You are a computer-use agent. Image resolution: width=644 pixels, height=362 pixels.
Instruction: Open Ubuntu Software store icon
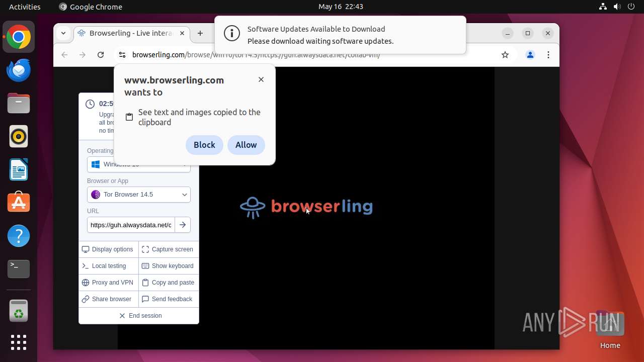(x=19, y=203)
